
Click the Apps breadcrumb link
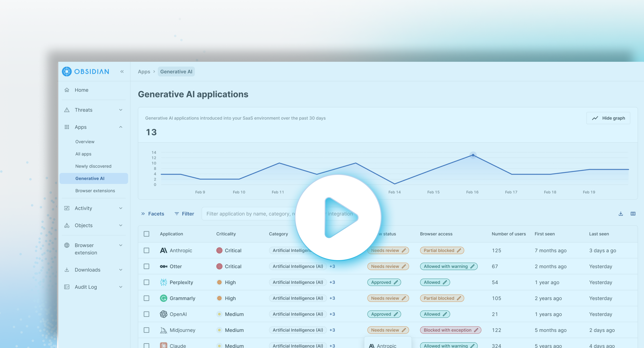click(x=144, y=72)
